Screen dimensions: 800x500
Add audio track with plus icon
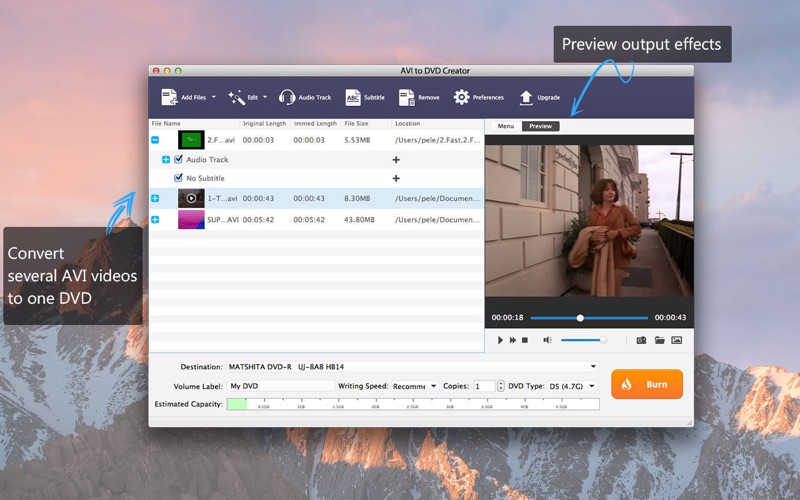coord(396,160)
